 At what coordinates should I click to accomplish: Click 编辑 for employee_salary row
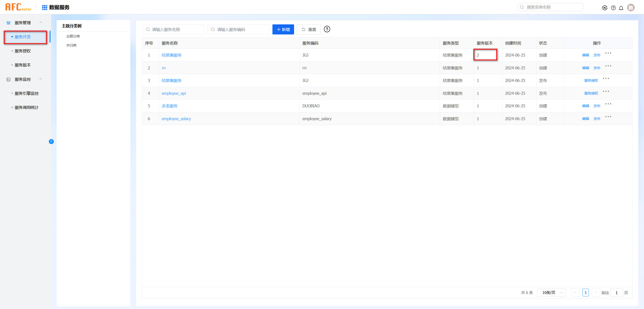point(586,119)
